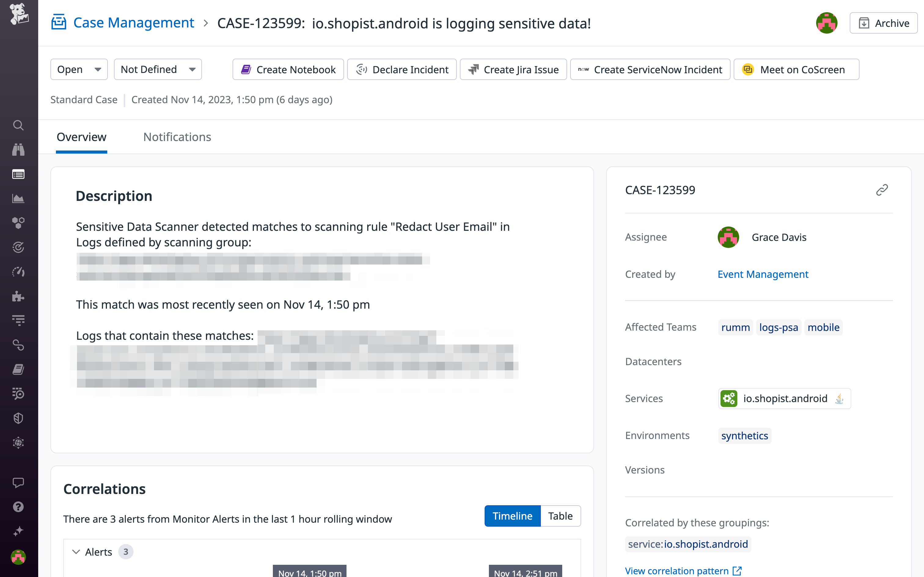924x577 pixels.
Task: Select the Log Management magnifier icon
Action: point(18,394)
